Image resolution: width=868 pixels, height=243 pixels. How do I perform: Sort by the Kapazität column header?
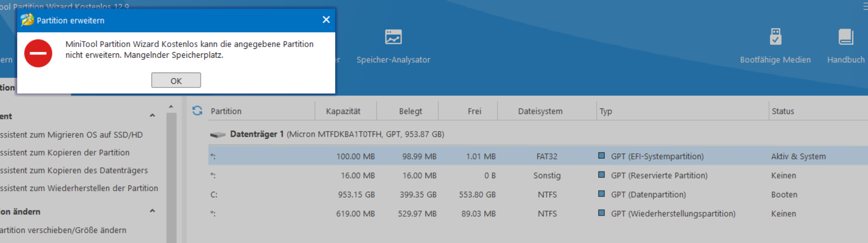click(343, 111)
